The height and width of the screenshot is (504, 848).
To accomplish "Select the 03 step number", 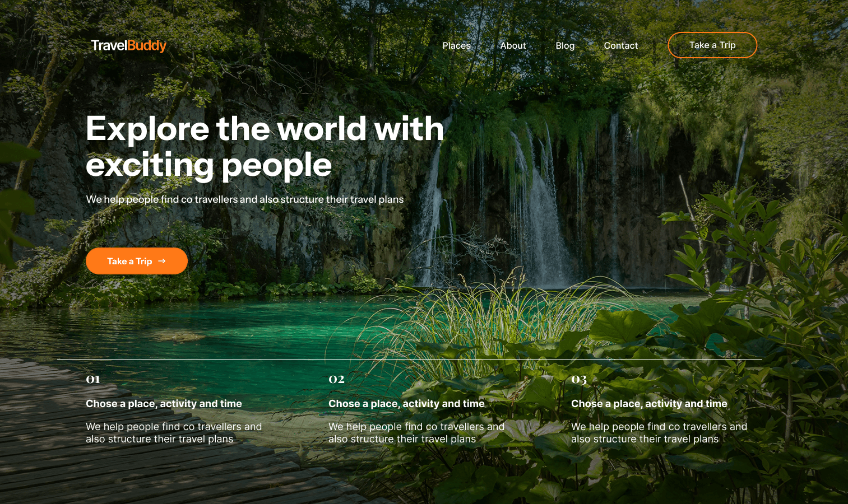I will 579,380.
